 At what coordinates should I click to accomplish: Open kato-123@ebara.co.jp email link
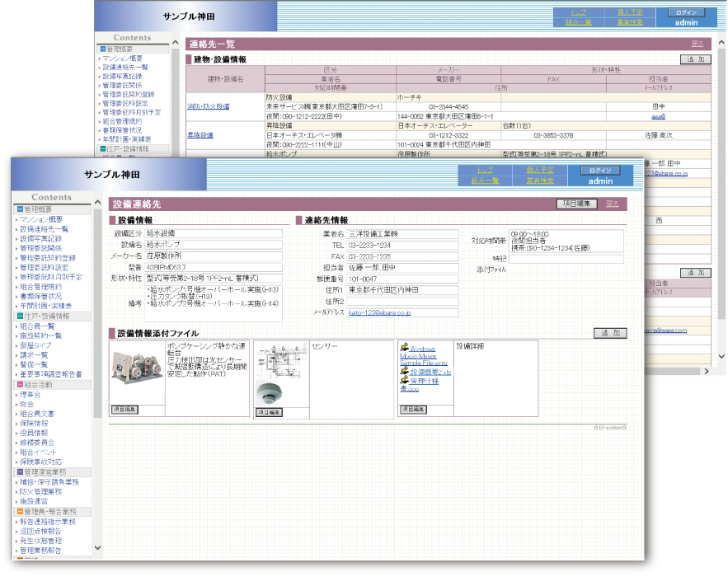tap(379, 312)
